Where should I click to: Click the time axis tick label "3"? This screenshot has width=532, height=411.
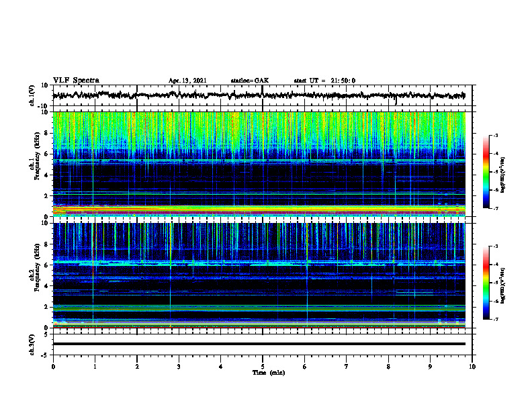[179, 367]
